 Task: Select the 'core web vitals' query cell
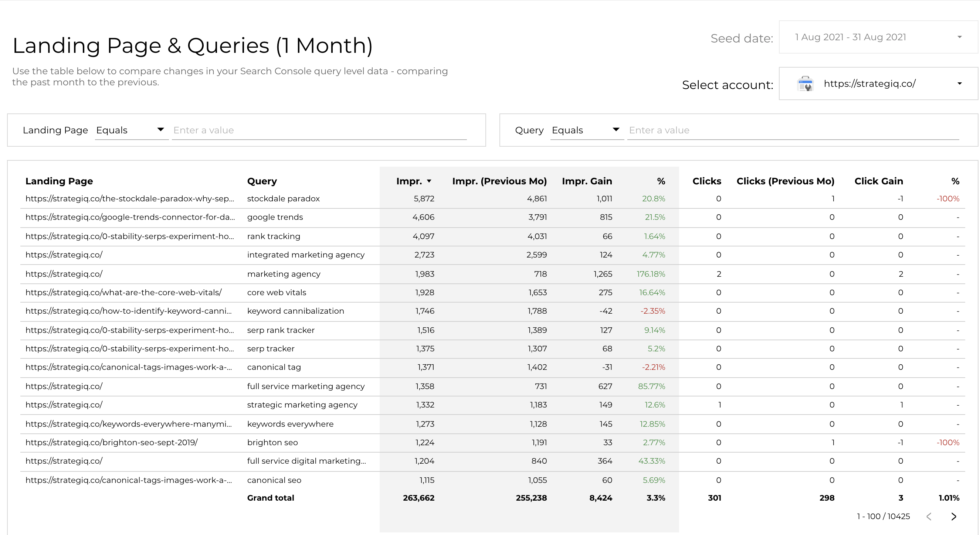tap(277, 292)
